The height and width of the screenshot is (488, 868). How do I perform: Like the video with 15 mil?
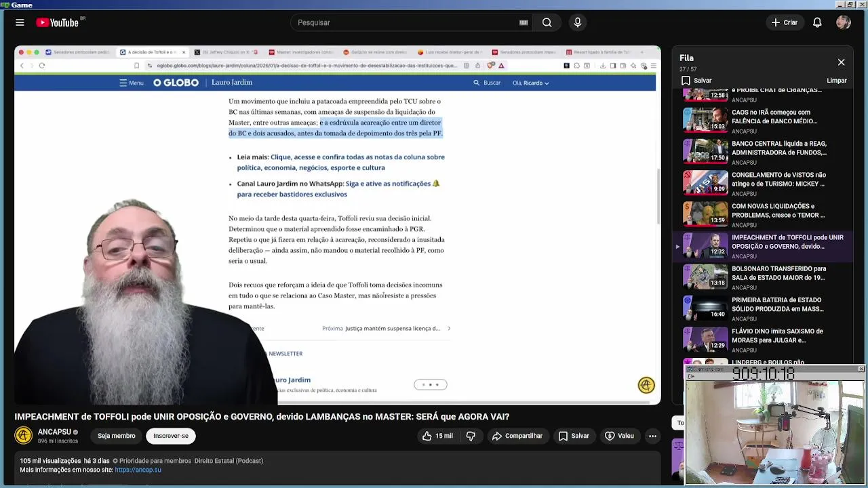pos(437,436)
